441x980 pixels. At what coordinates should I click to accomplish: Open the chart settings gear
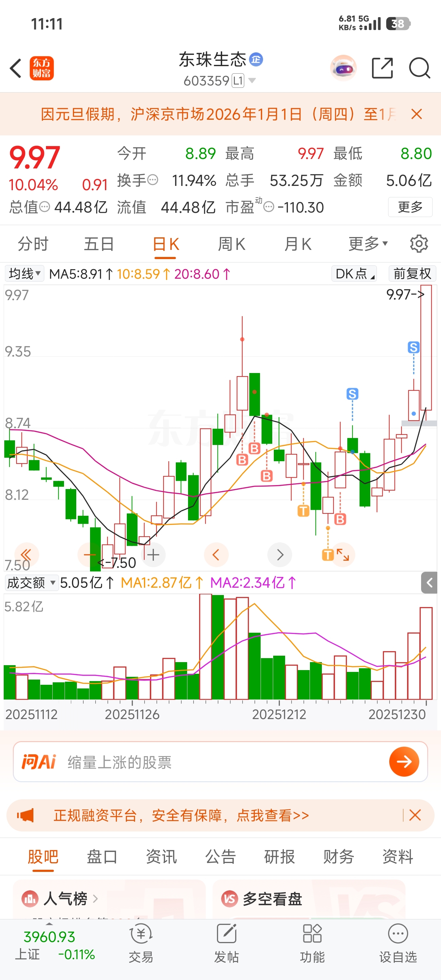[x=419, y=243]
